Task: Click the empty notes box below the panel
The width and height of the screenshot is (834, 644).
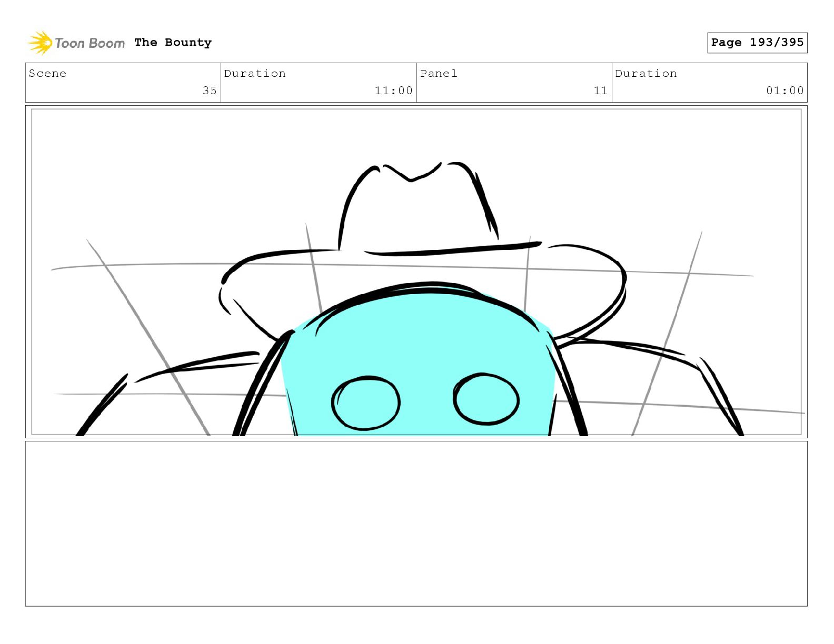Action: pos(416,524)
